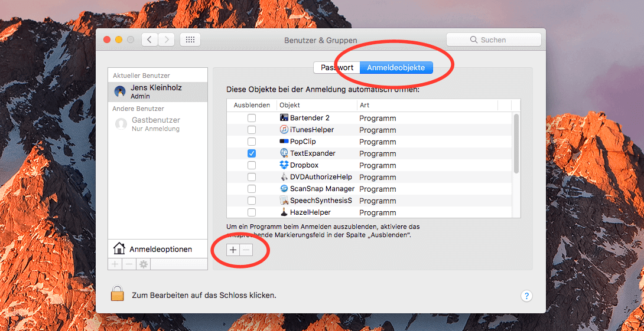Click the Suchen search field
The width and height of the screenshot is (644, 331).
pos(493,40)
